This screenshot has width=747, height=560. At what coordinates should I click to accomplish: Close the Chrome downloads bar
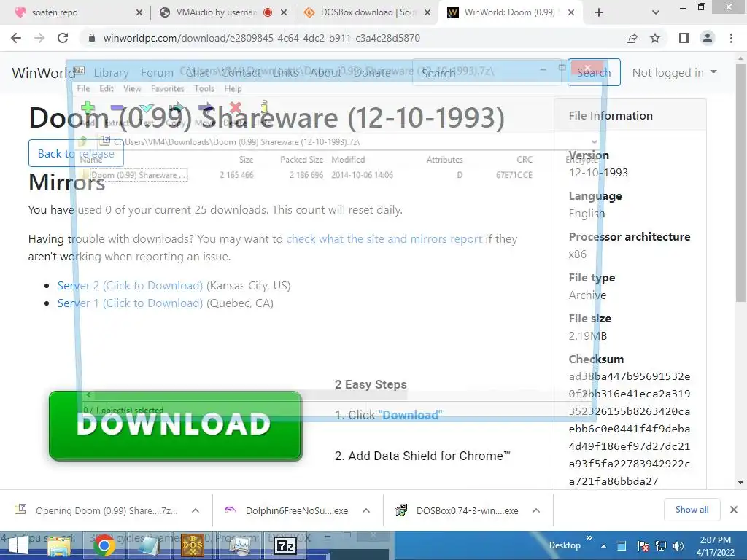(x=734, y=510)
